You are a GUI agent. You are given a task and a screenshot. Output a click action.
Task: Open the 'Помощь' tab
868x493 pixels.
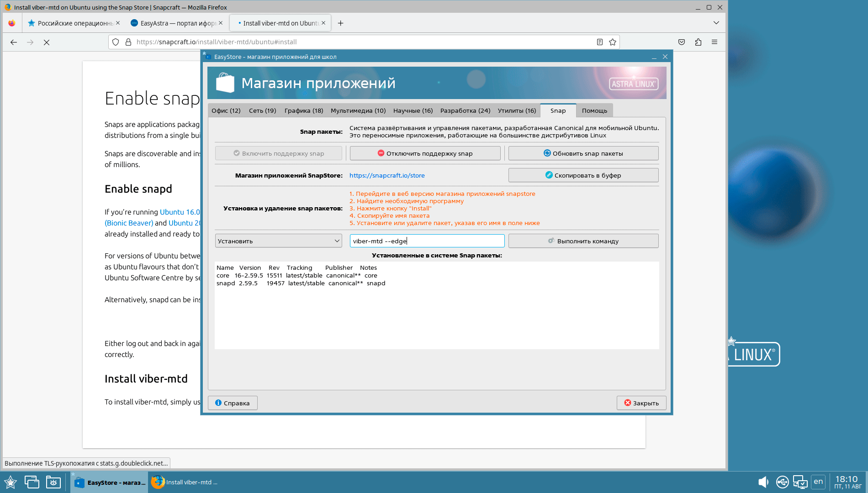click(594, 110)
